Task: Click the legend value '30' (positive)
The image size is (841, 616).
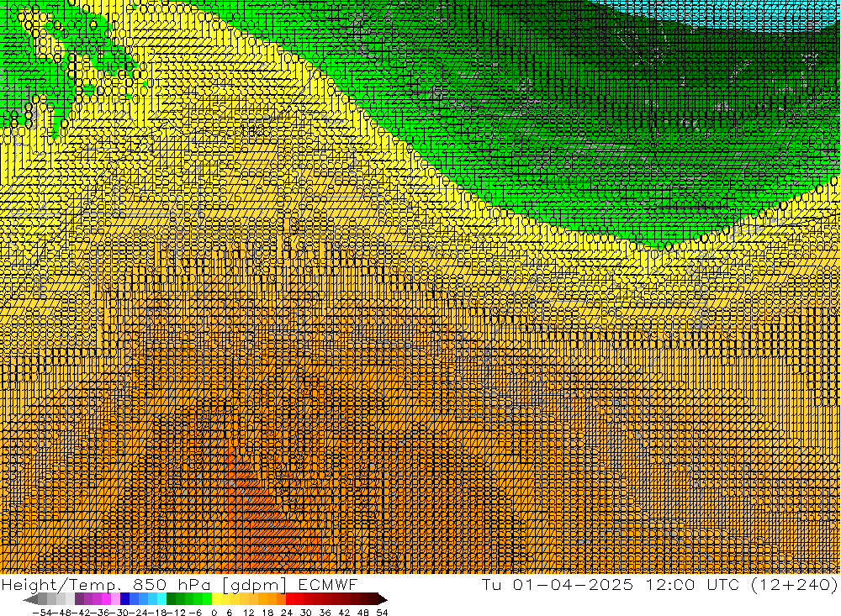Action: [x=306, y=613]
